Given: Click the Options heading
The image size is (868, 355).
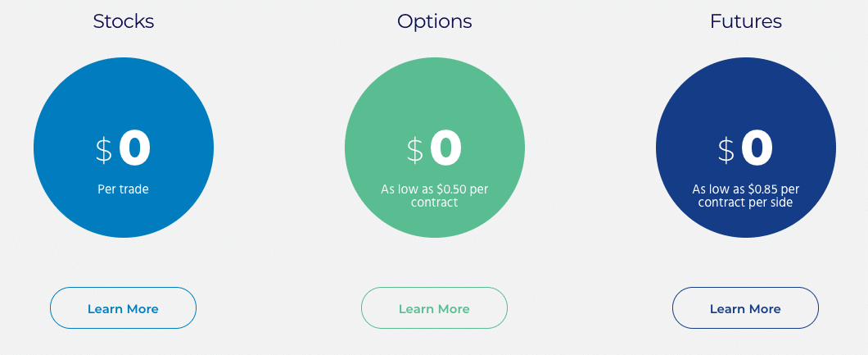Looking at the screenshot, I should coord(435,21).
